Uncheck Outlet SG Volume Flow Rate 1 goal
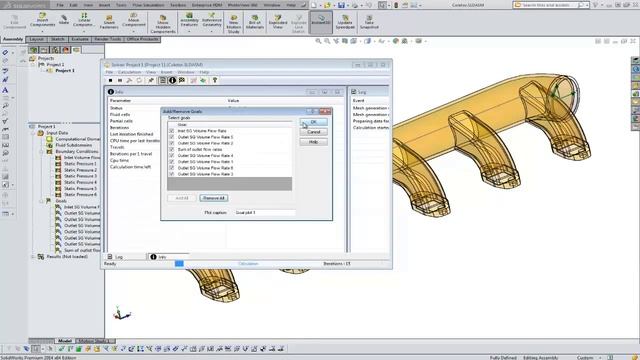640x360 pixels. [171, 162]
